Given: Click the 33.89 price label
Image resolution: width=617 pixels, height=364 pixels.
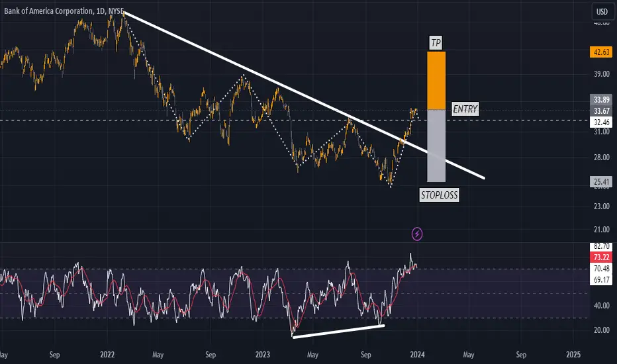Looking at the screenshot, I should coord(601,99).
